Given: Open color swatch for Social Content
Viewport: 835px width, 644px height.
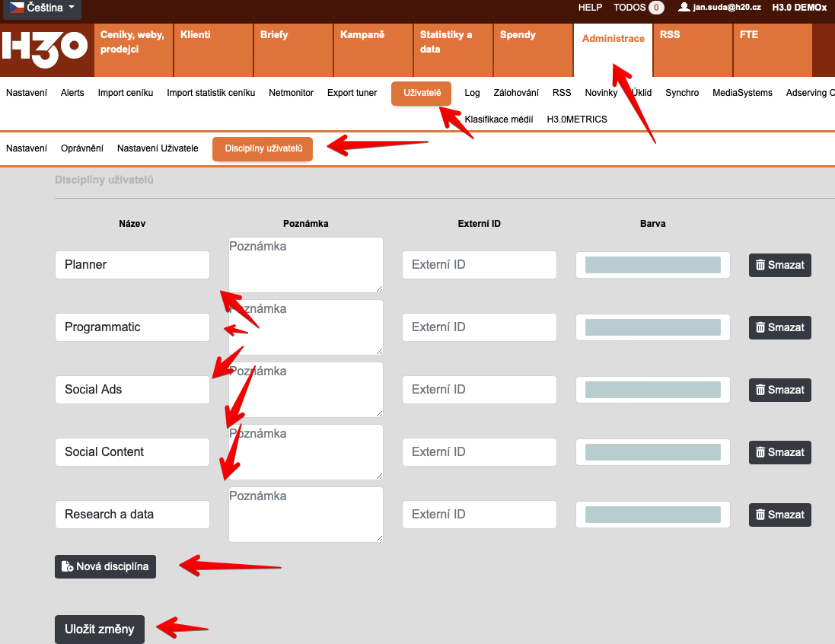Looking at the screenshot, I should (x=652, y=452).
